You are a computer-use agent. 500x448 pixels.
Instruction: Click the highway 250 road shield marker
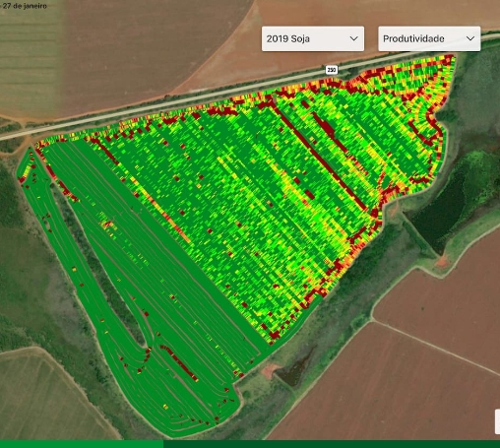pyautogui.click(x=332, y=70)
